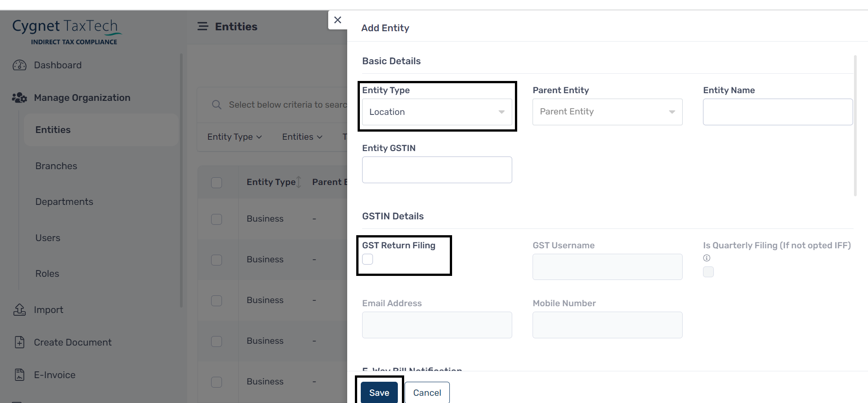Tick the select-all checkbox in table header
This screenshot has height=403, width=868.
(x=217, y=182)
